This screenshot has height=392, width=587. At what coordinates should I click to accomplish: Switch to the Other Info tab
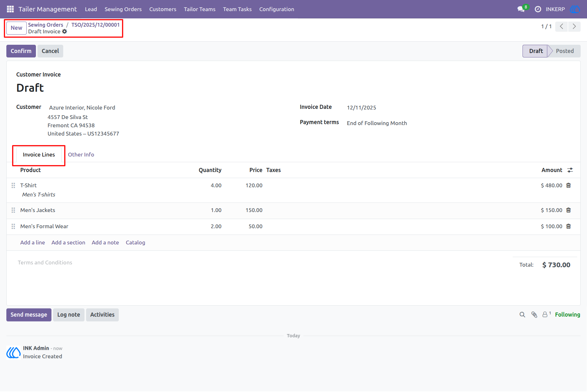(x=81, y=155)
